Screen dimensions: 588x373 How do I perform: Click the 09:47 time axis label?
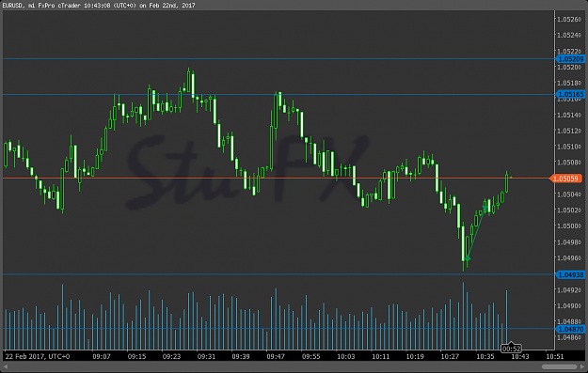pyautogui.click(x=276, y=356)
